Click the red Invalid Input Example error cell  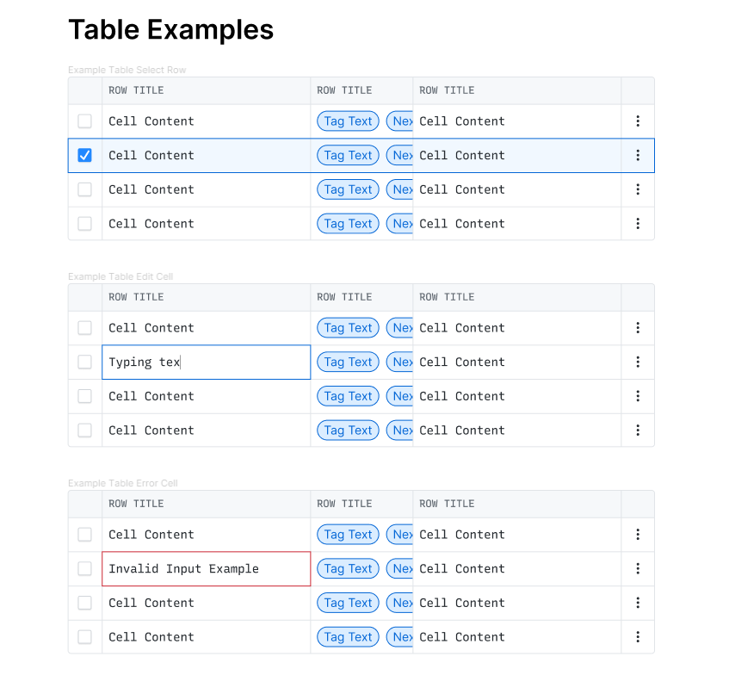pyautogui.click(x=206, y=568)
